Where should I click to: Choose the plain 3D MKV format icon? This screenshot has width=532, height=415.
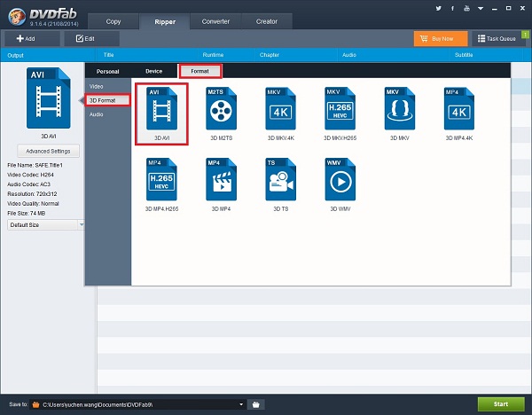point(400,108)
